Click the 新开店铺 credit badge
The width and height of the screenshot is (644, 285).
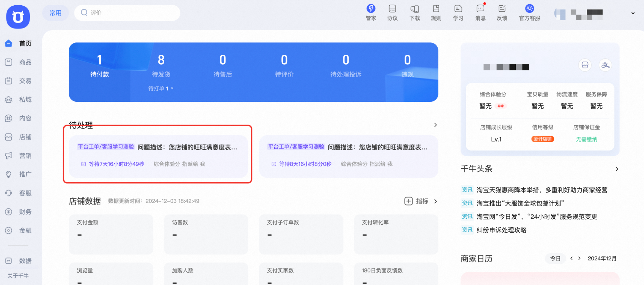click(543, 139)
